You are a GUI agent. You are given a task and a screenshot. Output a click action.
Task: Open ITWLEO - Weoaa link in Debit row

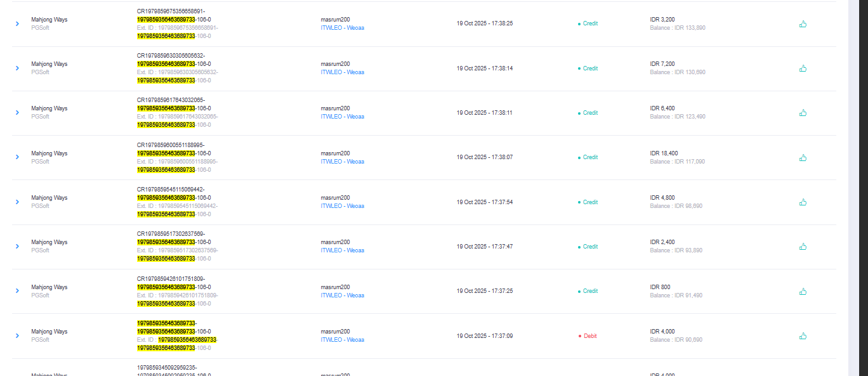343,340
